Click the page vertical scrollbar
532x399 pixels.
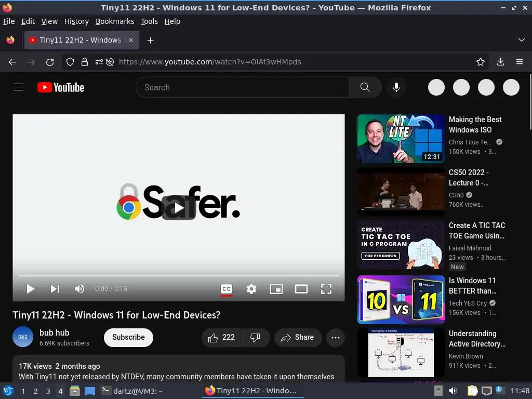point(530,102)
